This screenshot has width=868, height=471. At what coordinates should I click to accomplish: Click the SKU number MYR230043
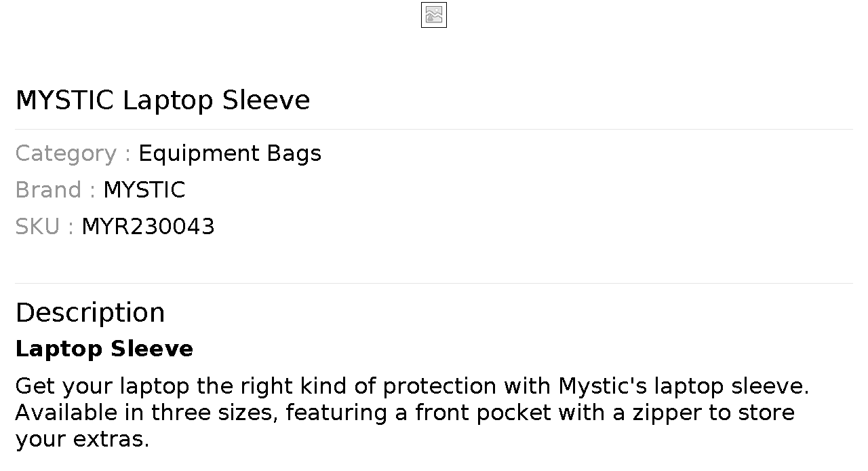[x=148, y=227]
